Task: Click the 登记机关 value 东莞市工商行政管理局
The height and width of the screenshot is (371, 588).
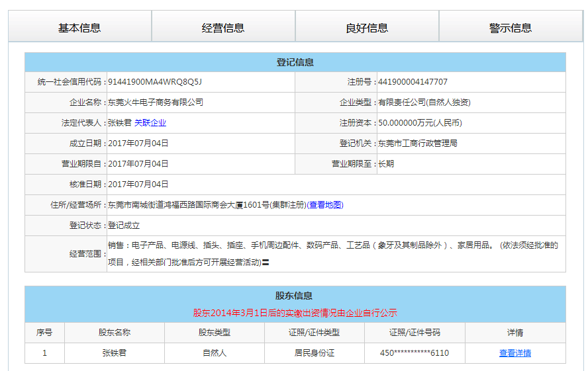Action: [417, 144]
